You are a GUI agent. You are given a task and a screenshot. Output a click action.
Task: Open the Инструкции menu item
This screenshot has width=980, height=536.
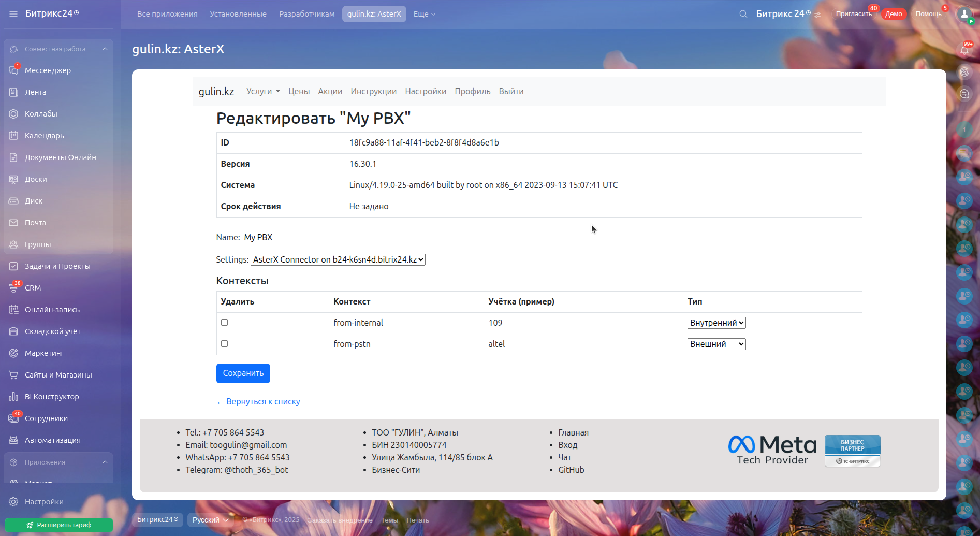[373, 92]
